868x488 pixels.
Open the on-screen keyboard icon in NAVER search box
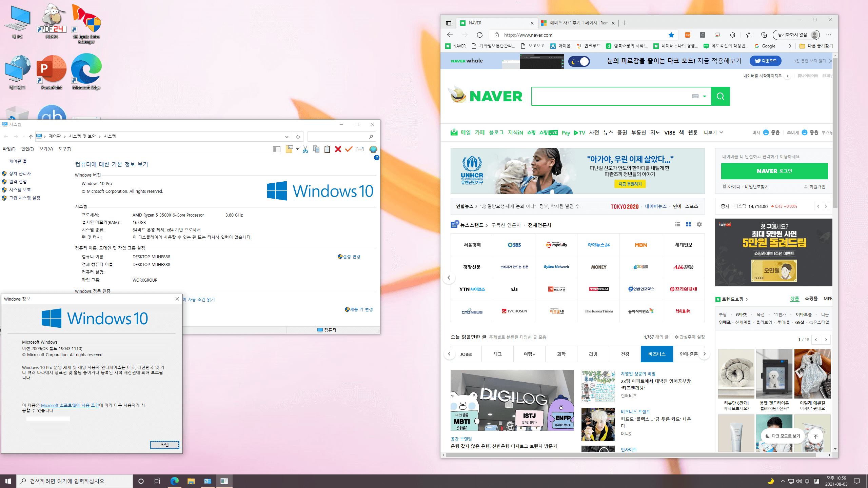695,96
